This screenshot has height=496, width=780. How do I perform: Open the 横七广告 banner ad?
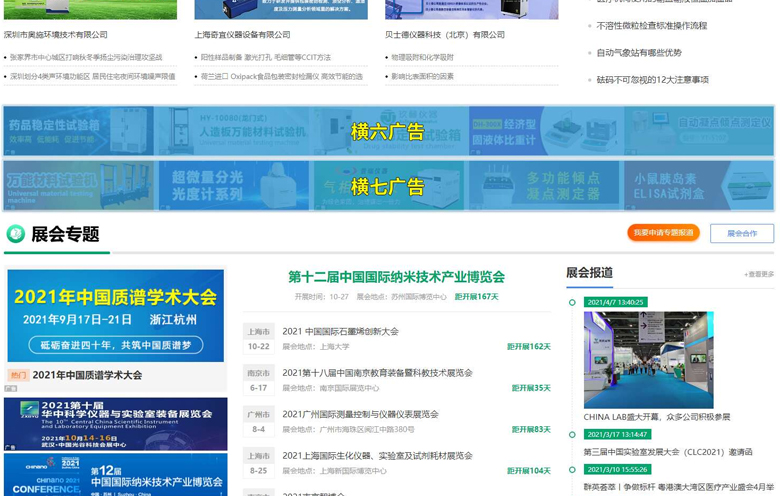(388, 186)
